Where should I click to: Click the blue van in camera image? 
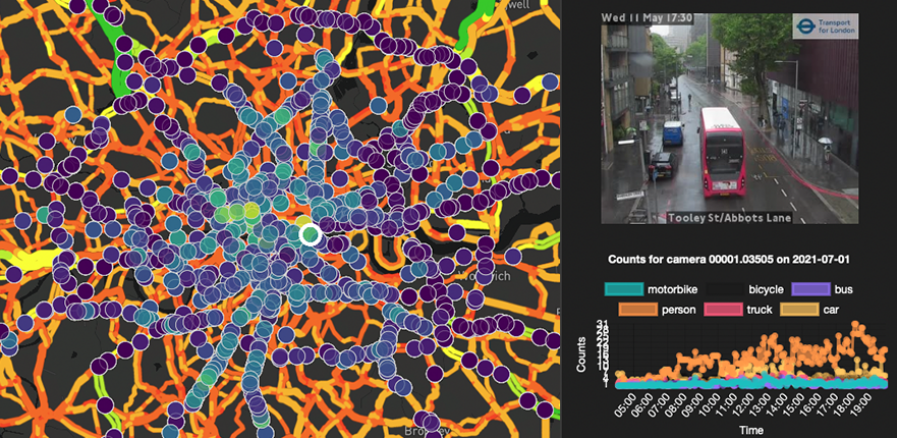click(x=673, y=133)
